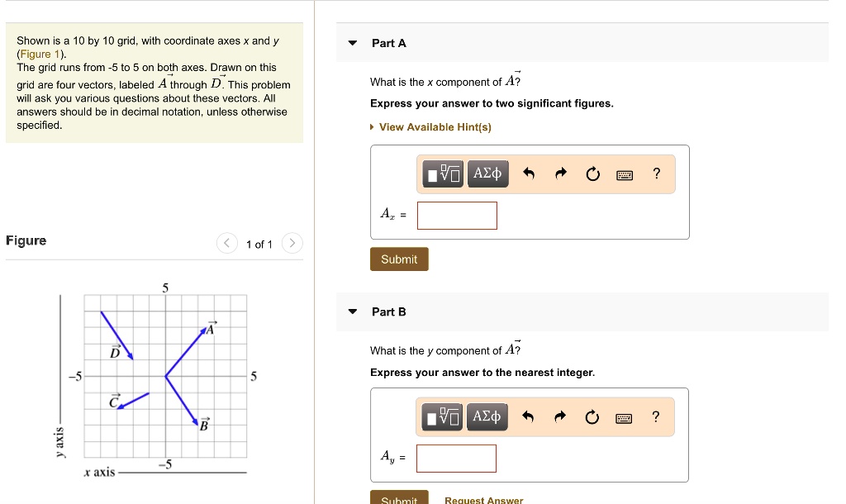Open the Greek symbols palette in Part B
The height and width of the screenshot is (504, 846).
[x=487, y=417]
